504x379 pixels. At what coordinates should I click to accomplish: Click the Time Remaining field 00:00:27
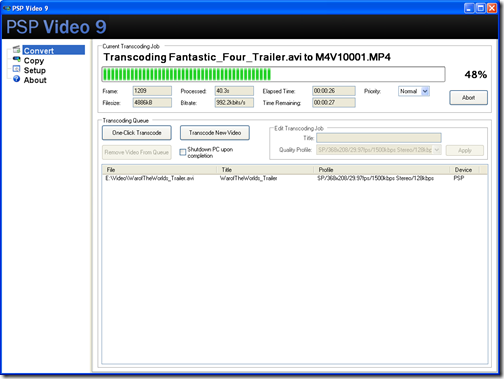pyautogui.click(x=334, y=103)
